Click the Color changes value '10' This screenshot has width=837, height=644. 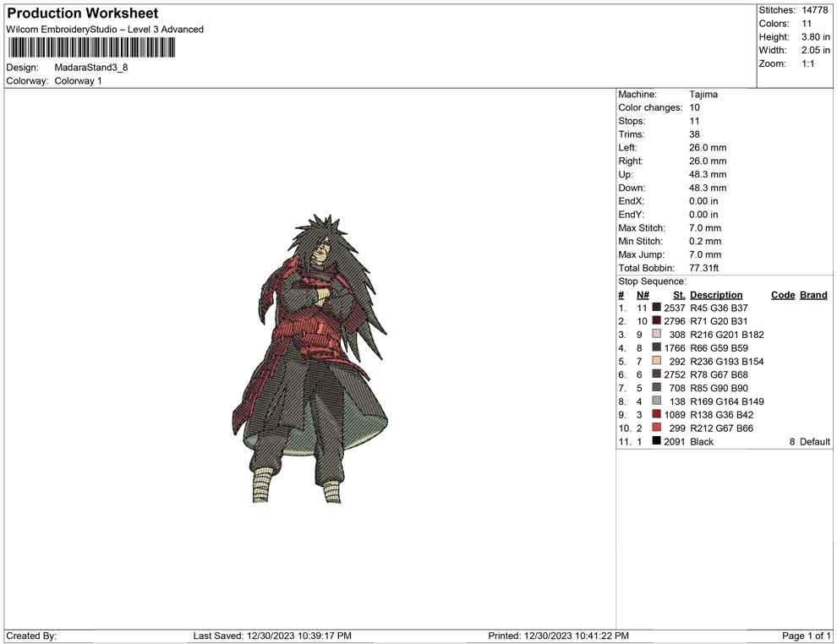694,108
